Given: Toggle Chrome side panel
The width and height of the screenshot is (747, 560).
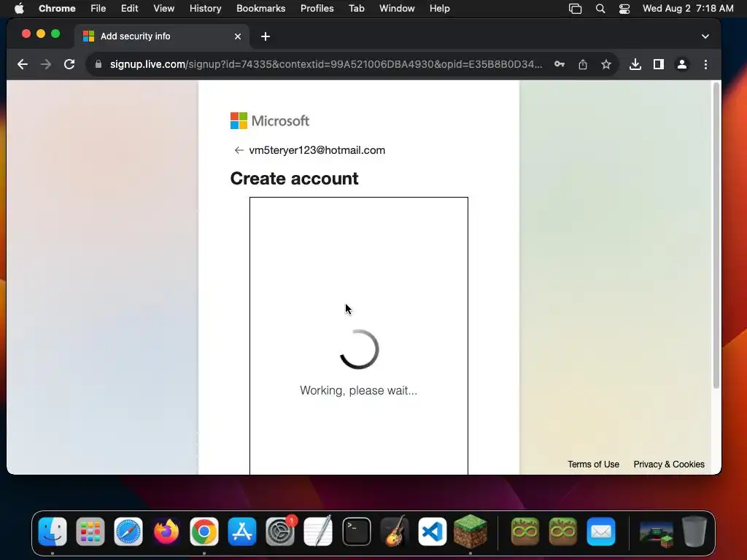Looking at the screenshot, I should click(x=659, y=64).
